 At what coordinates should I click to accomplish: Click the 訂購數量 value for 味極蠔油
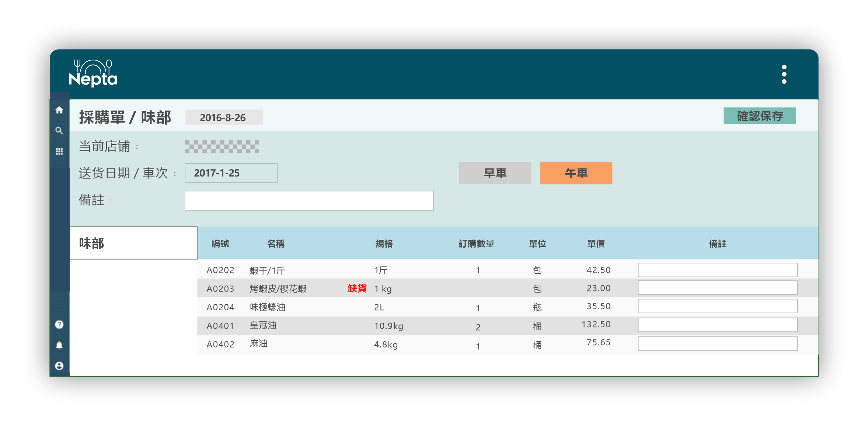pyautogui.click(x=477, y=307)
